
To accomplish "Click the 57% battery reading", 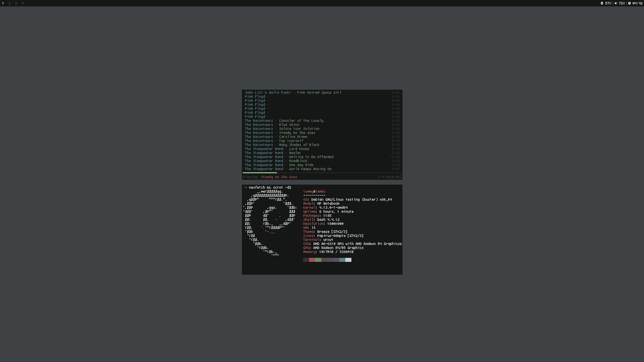I will click(x=608, y=3).
